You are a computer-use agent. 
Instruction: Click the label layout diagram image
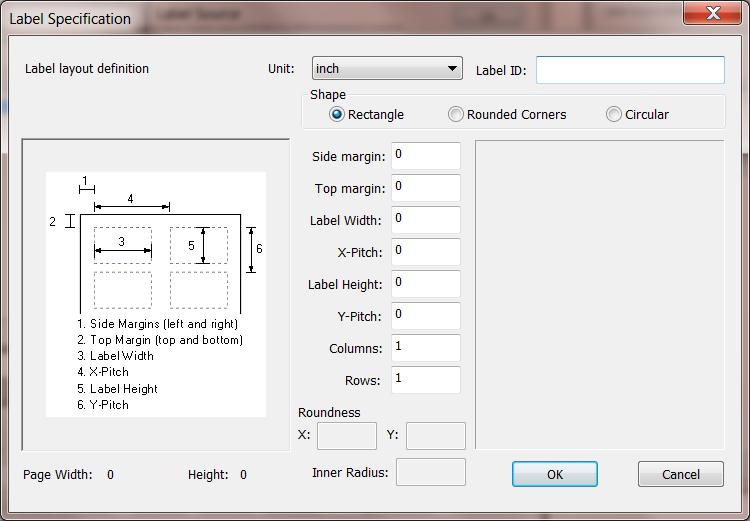(156, 294)
